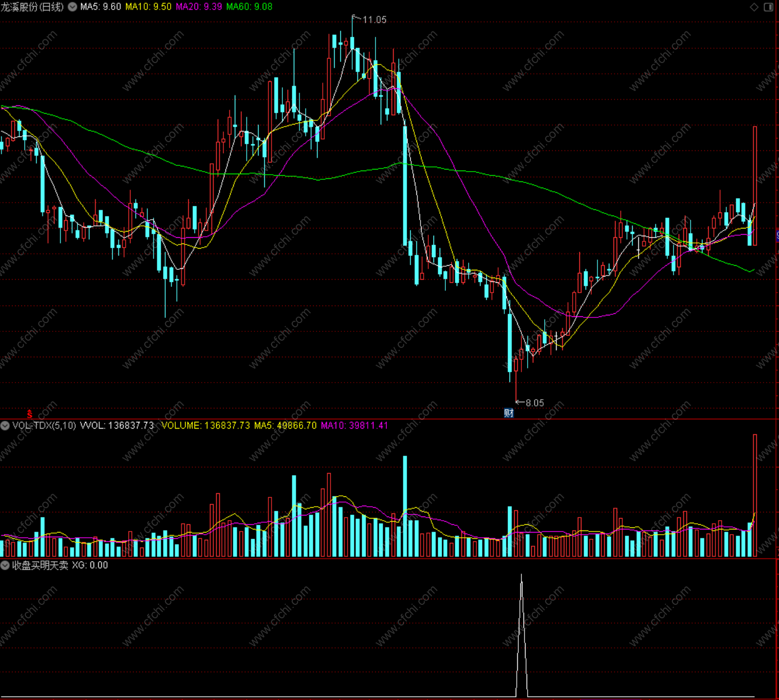The height and width of the screenshot is (700, 779).
Task: Click the diamond icon at chart top right
Action: pos(754,7)
